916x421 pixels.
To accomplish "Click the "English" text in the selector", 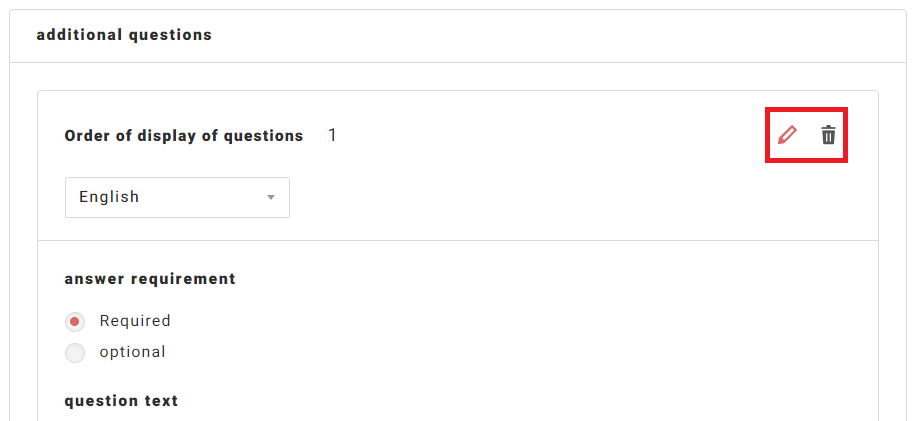I will point(109,197).
